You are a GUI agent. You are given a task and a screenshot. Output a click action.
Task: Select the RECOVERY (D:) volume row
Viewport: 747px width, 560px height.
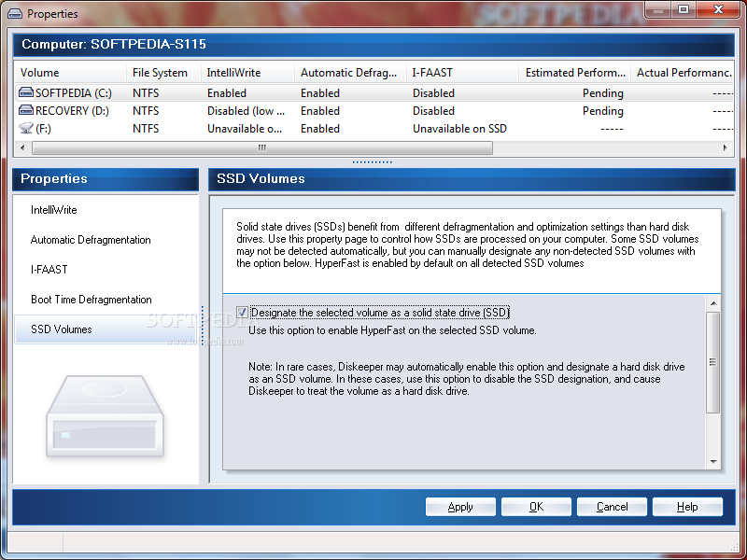pyautogui.click(x=374, y=110)
